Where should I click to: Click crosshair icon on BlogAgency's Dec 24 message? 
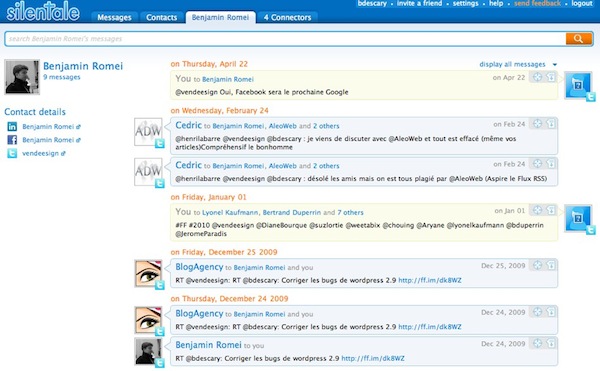[x=537, y=312]
